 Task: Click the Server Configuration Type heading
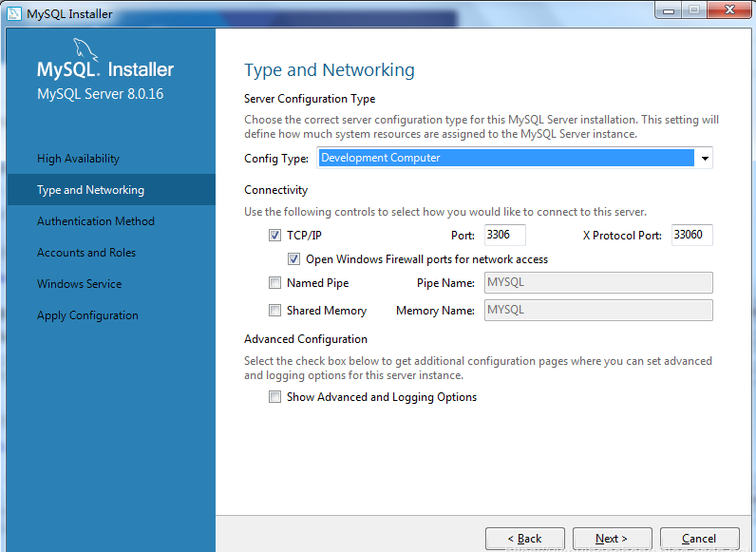point(310,99)
